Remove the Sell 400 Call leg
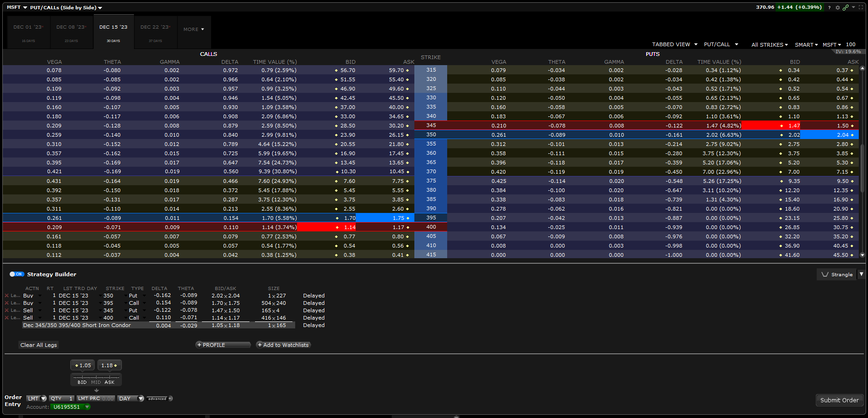Image resolution: width=868 pixels, height=418 pixels. (6, 318)
